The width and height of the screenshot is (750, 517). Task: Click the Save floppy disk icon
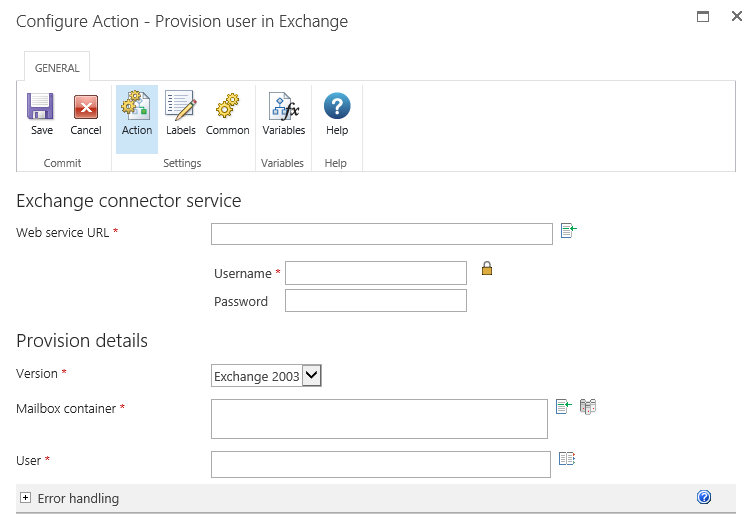pos(41,108)
